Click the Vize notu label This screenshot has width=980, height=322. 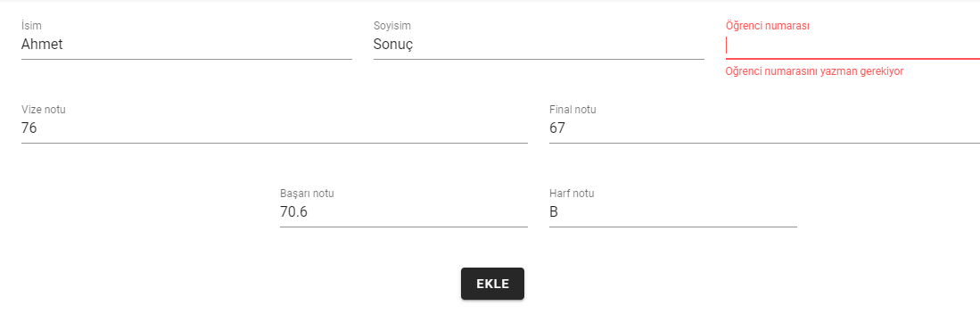(x=43, y=110)
